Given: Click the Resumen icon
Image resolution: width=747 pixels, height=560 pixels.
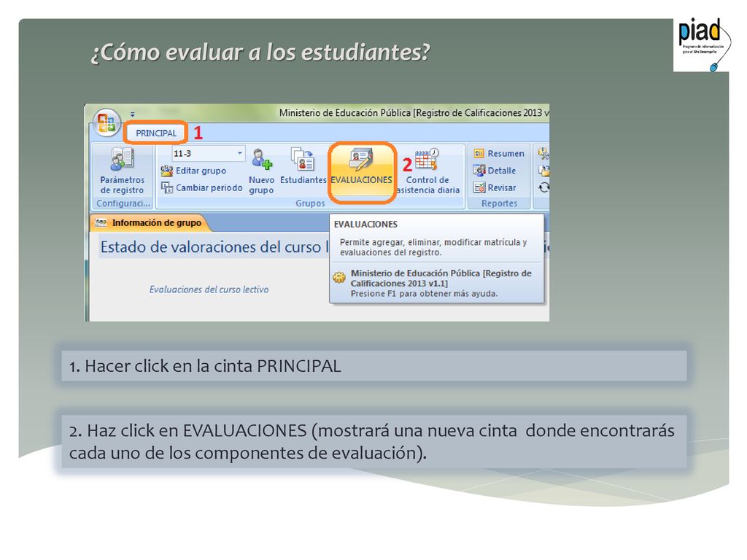Looking at the screenshot, I should pos(479,153).
